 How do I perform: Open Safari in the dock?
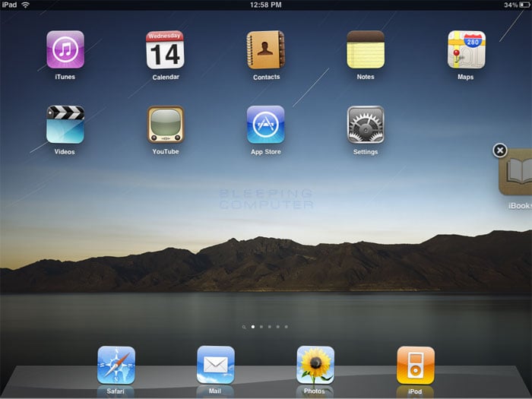click(116, 365)
